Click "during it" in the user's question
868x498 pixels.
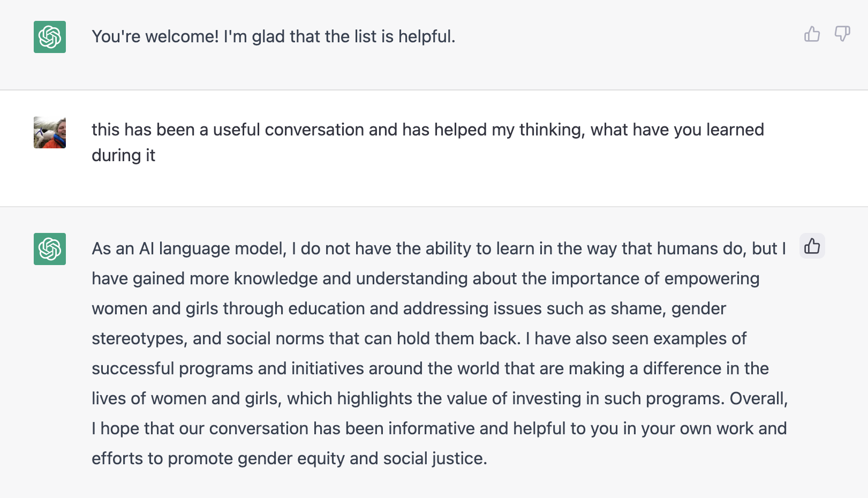pyautogui.click(x=123, y=155)
